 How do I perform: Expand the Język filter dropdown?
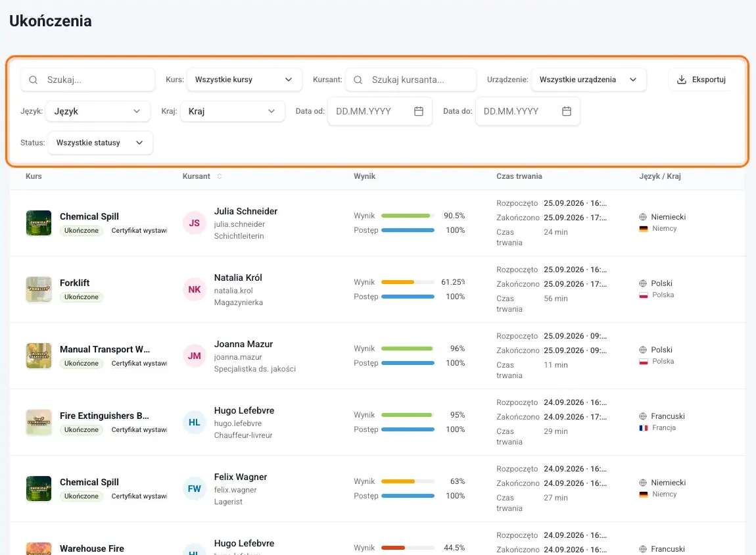point(98,111)
